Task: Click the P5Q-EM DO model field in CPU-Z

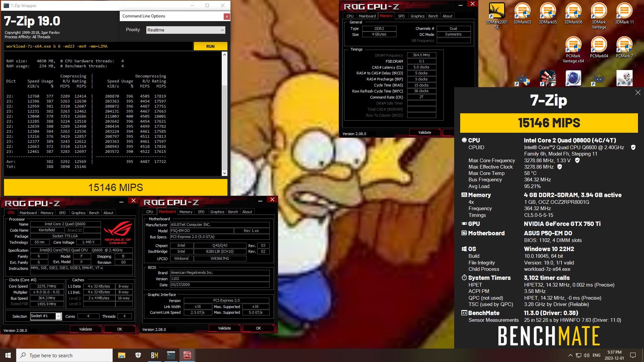Action: click(202, 231)
